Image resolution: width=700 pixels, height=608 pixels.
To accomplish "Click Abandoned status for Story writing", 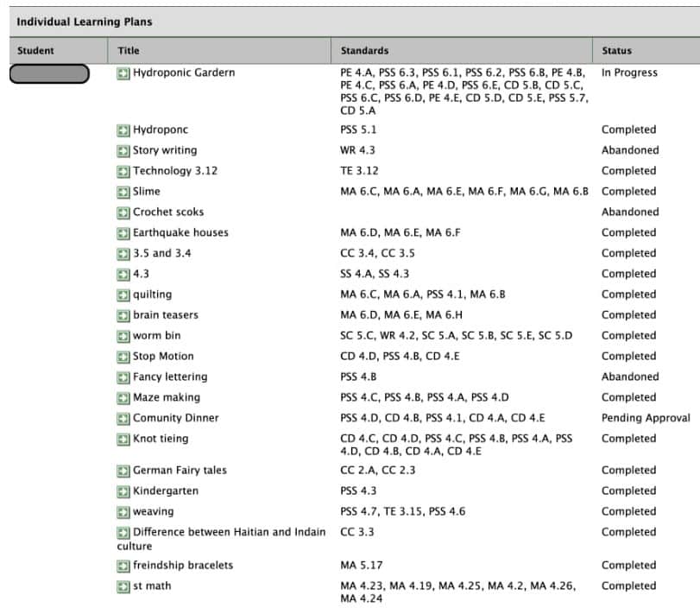I will [630, 150].
